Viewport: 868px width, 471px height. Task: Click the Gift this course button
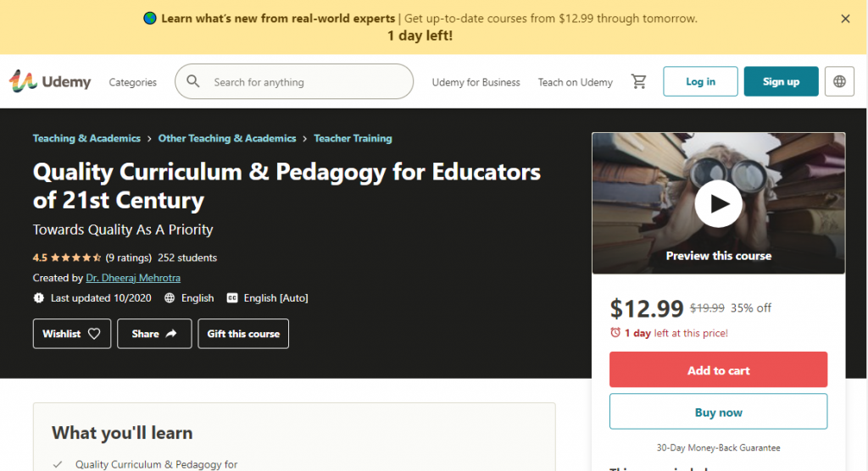pyautogui.click(x=243, y=334)
